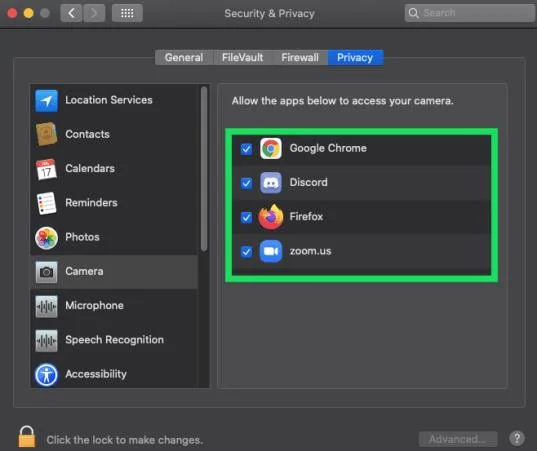Uncheck camera access for Firefox
Viewport: 537px width, 451px height.
[x=246, y=217]
